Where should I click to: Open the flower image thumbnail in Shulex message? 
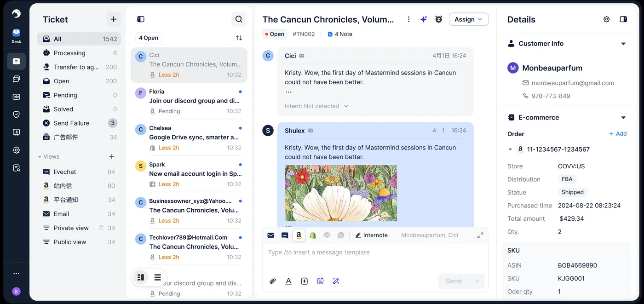(x=341, y=193)
